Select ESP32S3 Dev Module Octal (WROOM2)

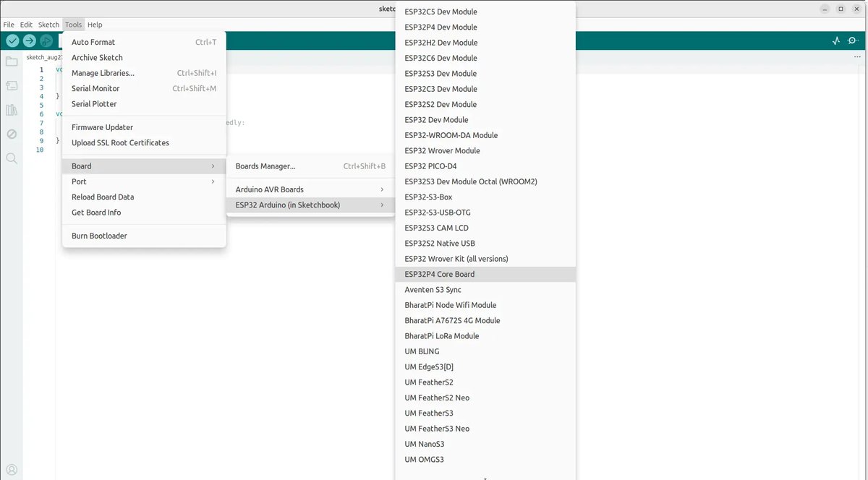[x=485, y=181]
